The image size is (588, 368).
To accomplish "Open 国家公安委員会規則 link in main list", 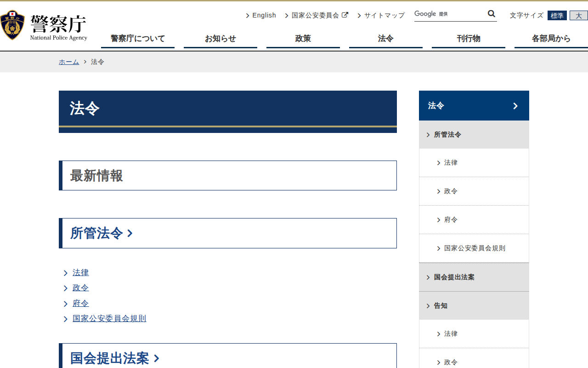I will (109, 319).
